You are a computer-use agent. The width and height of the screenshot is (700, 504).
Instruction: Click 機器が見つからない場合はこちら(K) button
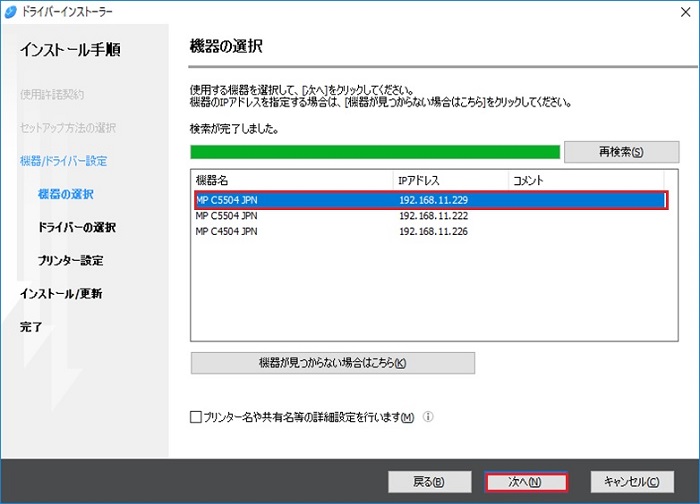333,362
